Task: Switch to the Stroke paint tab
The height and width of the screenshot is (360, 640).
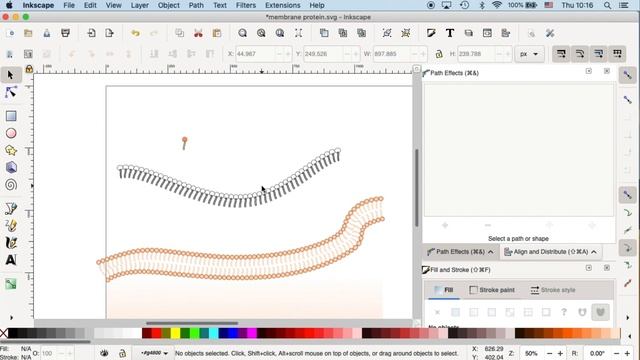Action: pyautogui.click(x=492, y=290)
